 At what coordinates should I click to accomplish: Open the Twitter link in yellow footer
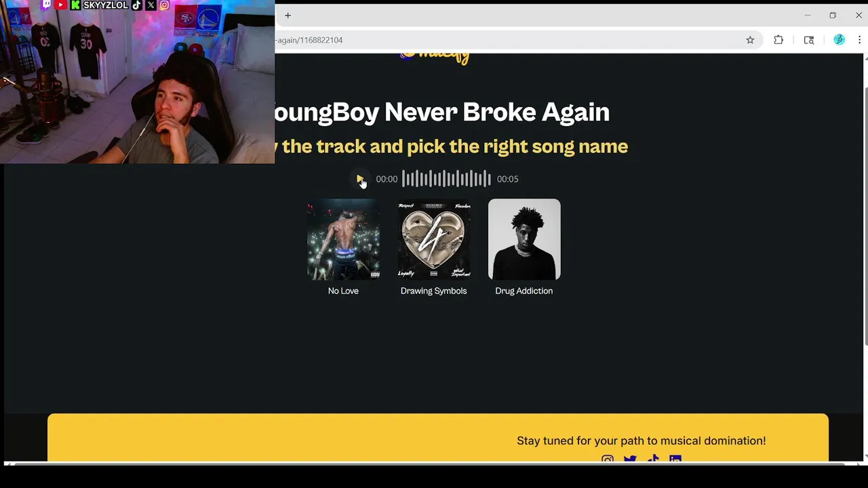pyautogui.click(x=630, y=460)
